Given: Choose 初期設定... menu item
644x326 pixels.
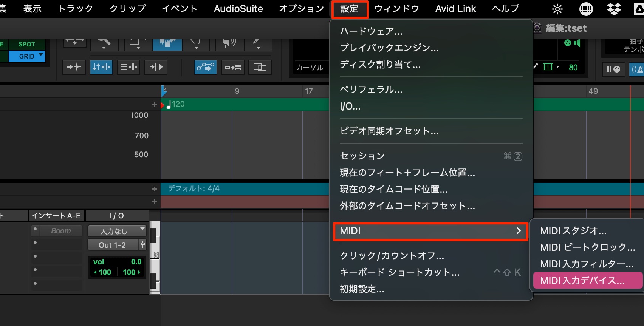Looking at the screenshot, I should coord(431,289).
